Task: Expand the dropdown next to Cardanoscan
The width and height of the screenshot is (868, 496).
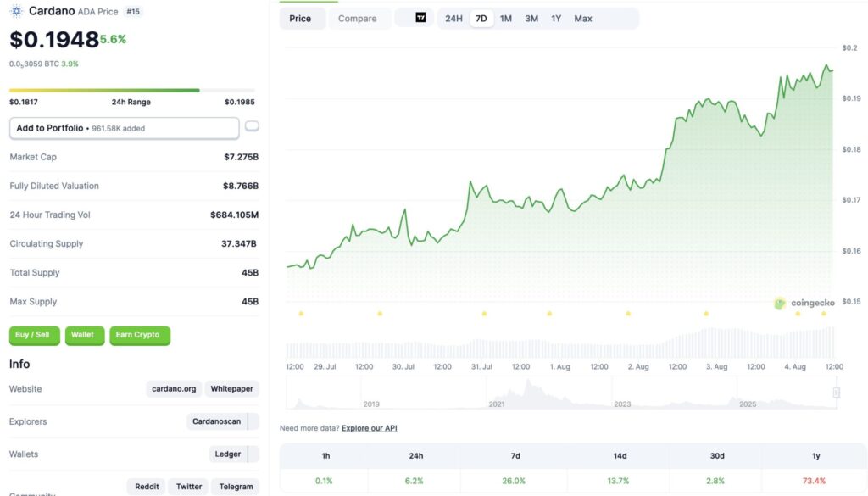Action: pos(253,421)
